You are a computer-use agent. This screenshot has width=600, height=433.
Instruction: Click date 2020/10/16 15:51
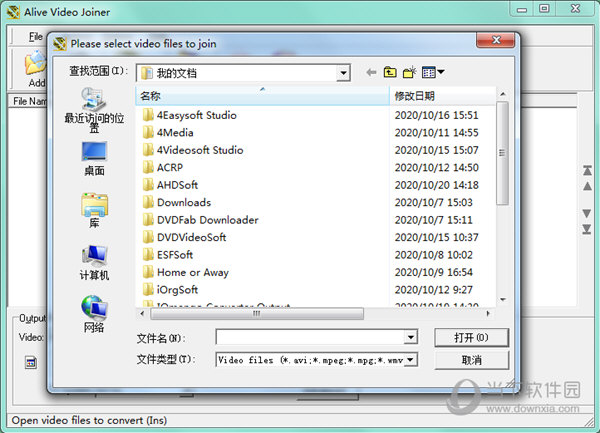(x=437, y=115)
